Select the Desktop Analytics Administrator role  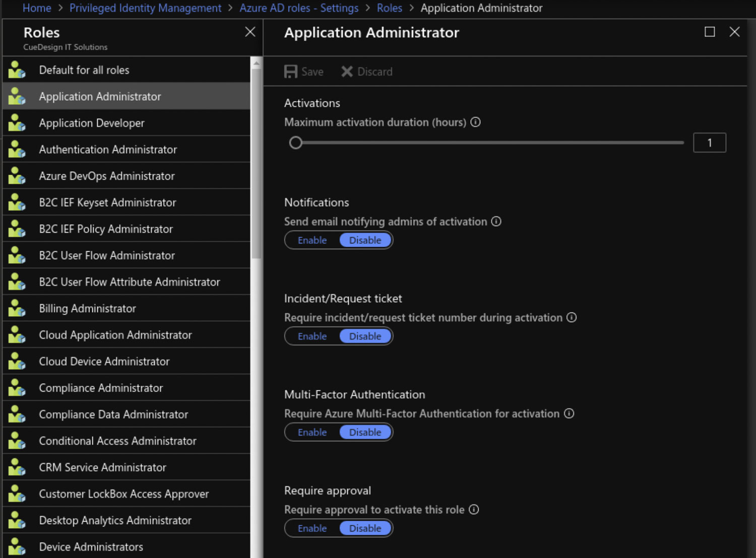pos(127,521)
